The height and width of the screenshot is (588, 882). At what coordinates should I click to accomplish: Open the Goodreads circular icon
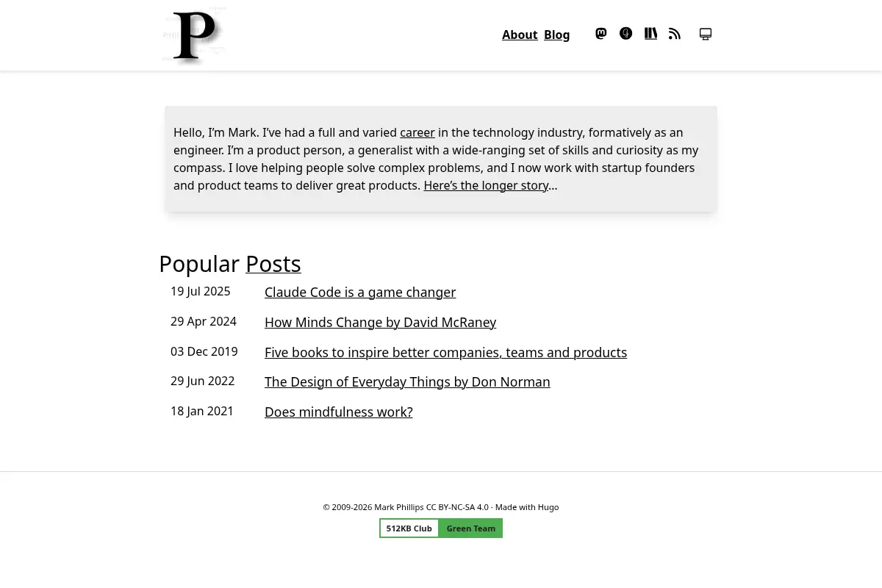(x=626, y=34)
